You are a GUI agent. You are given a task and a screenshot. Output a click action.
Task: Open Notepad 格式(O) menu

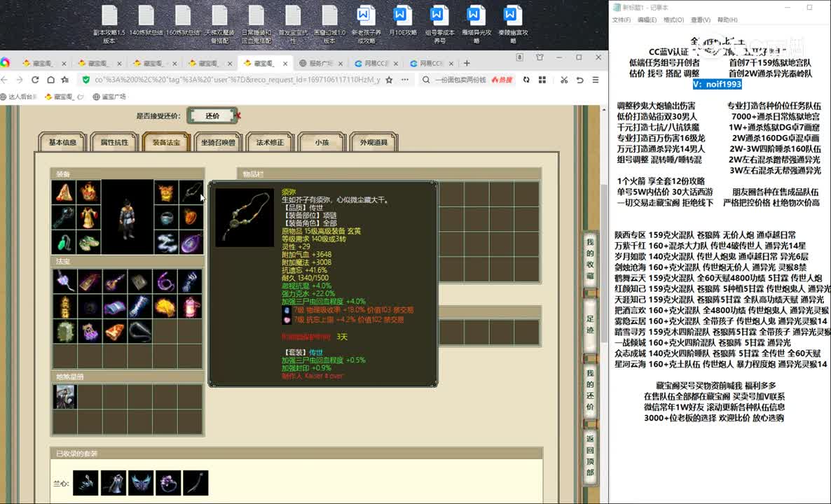(x=673, y=20)
